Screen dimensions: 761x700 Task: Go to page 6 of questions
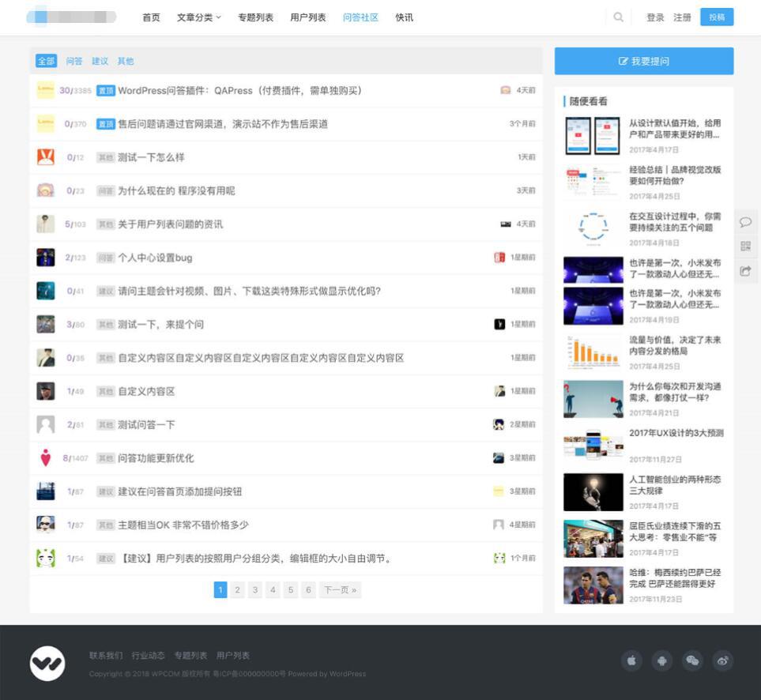[x=308, y=590]
